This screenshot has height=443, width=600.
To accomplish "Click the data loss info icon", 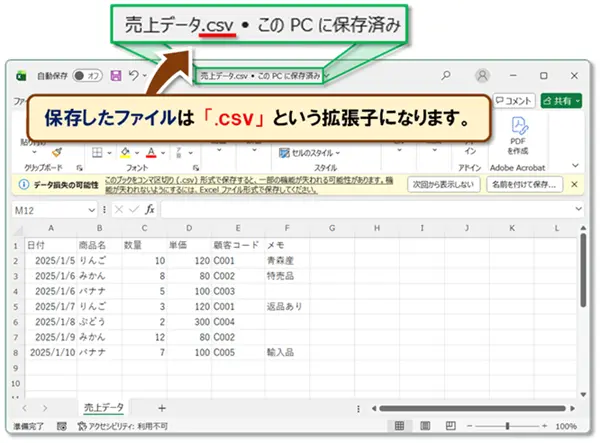I will pyautogui.click(x=24, y=184).
